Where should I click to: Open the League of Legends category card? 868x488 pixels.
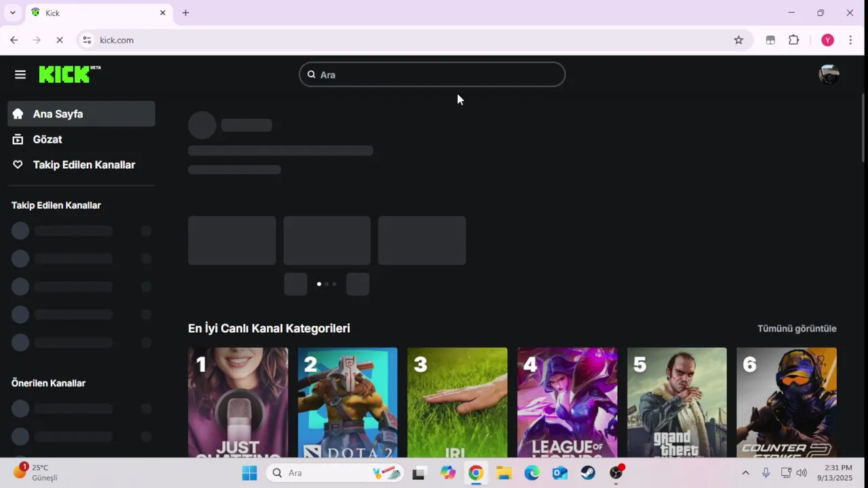567,403
